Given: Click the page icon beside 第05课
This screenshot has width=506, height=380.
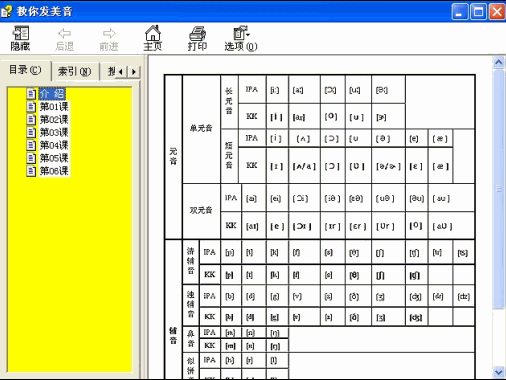Looking at the screenshot, I should (x=31, y=158).
